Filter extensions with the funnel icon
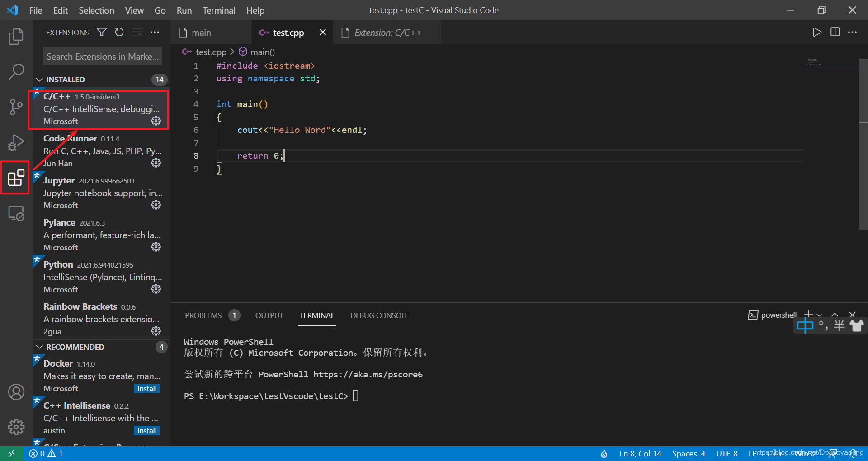The image size is (868, 461). 102,33
